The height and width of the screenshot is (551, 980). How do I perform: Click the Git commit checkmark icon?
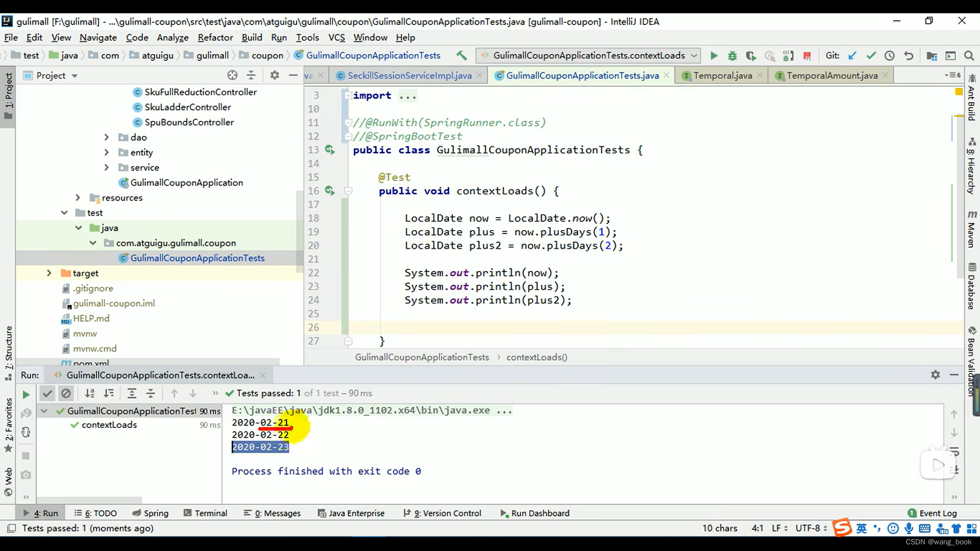(871, 56)
